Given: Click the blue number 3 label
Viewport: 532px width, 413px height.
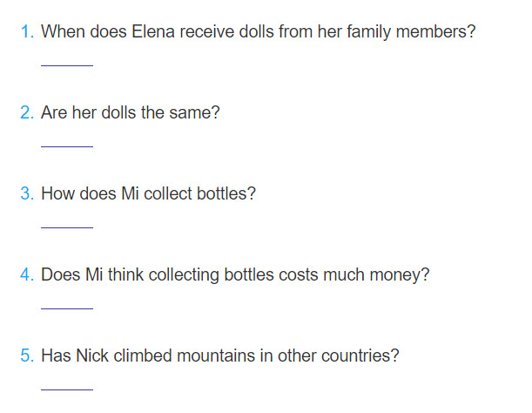Looking at the screenshot, I should point(27,193).
